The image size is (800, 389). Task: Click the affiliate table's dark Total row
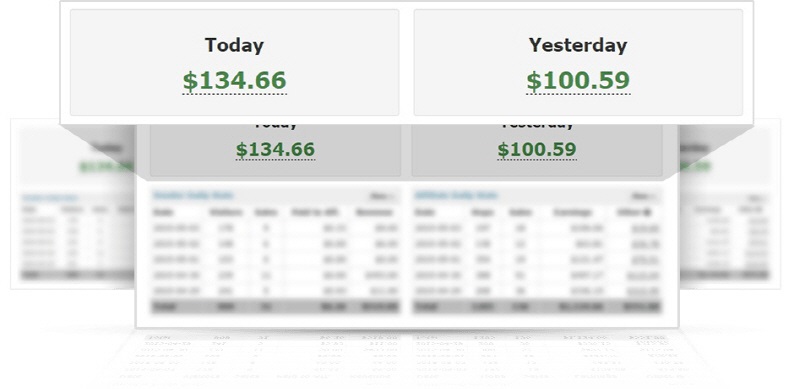tap(537, 307)
